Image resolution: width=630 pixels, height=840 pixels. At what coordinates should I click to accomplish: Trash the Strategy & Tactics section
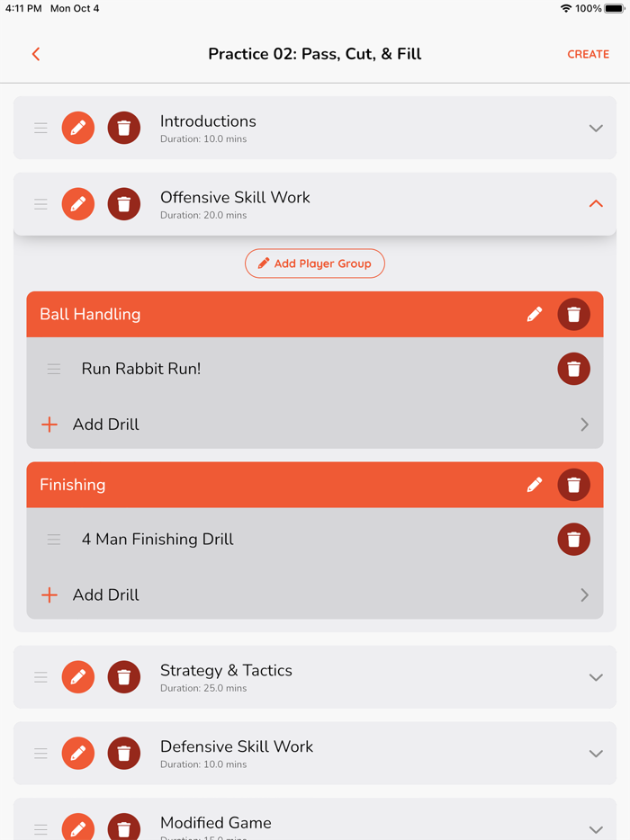point(124,677)
